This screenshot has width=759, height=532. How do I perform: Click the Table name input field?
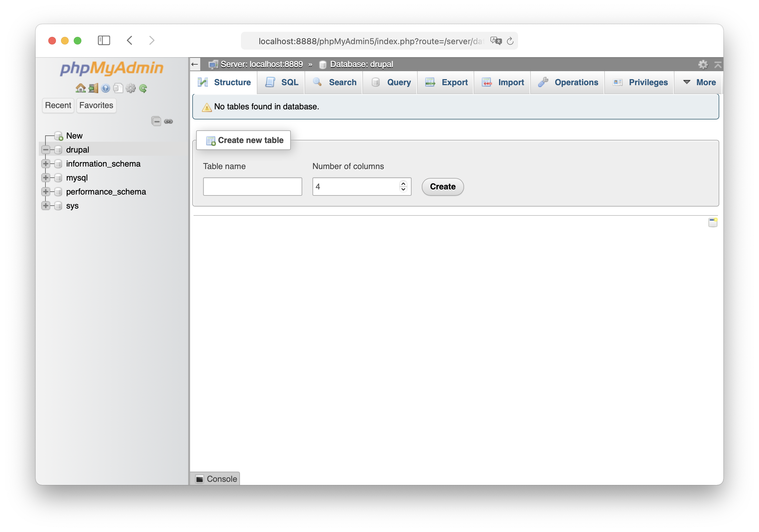pyautogui.click(x=252, y=186)
